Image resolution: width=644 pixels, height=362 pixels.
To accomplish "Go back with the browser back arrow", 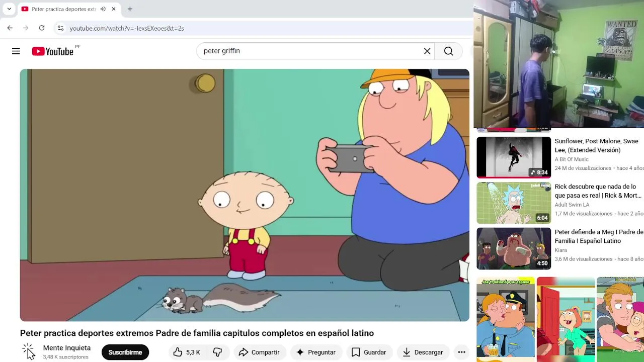I will 10,28.
